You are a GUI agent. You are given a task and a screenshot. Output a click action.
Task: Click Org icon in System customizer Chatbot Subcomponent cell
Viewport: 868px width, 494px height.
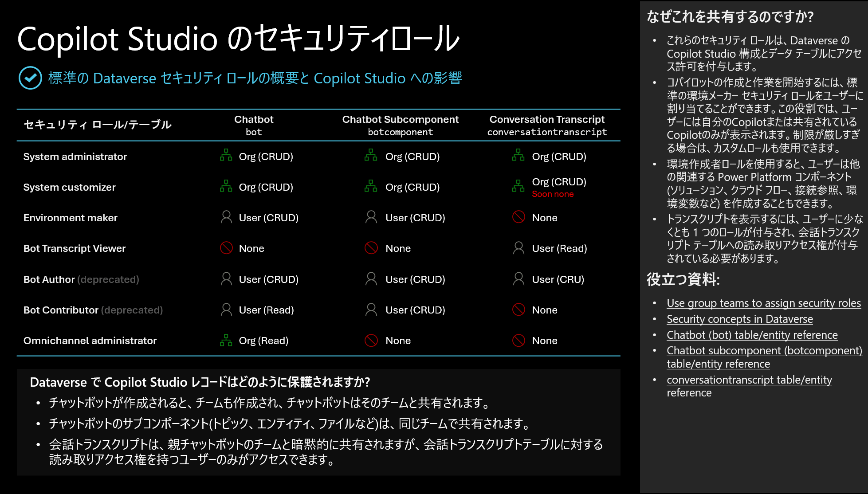click(371, 186)
